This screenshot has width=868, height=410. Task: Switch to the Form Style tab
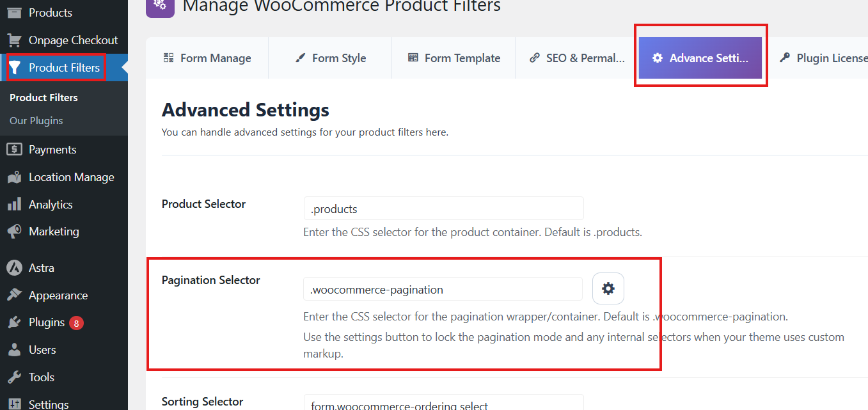[x=330, y=58]
